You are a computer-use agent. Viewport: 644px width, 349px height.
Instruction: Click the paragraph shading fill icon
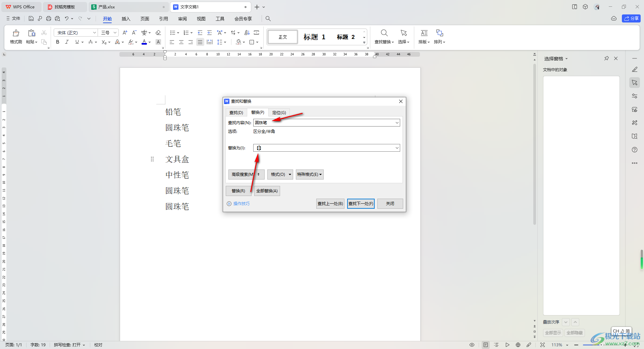[x=238, y=42]
